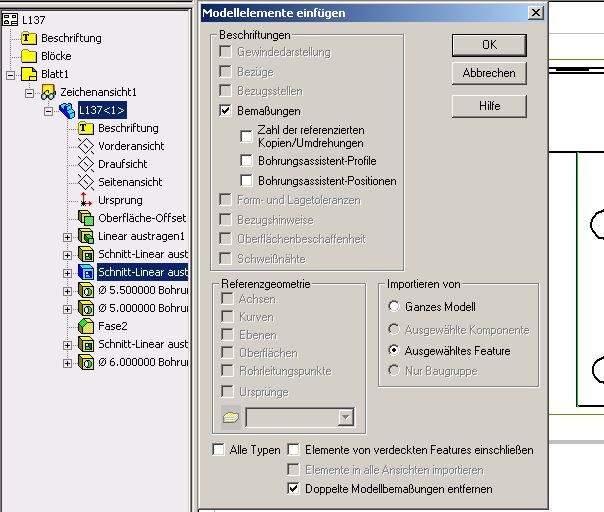Collapse the L137<1> tree node
604x512 pixels.
point(48,111)
